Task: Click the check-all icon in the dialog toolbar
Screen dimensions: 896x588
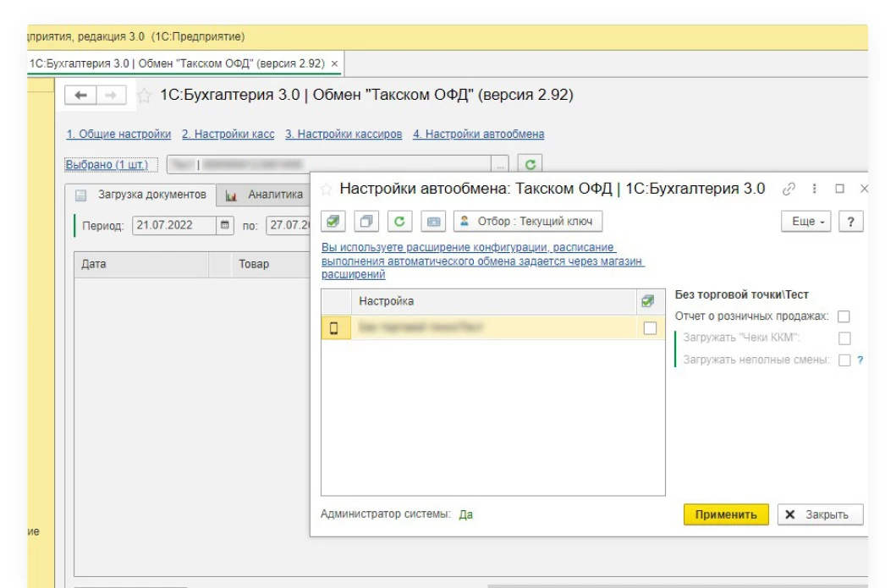Action: coord(334,222)
